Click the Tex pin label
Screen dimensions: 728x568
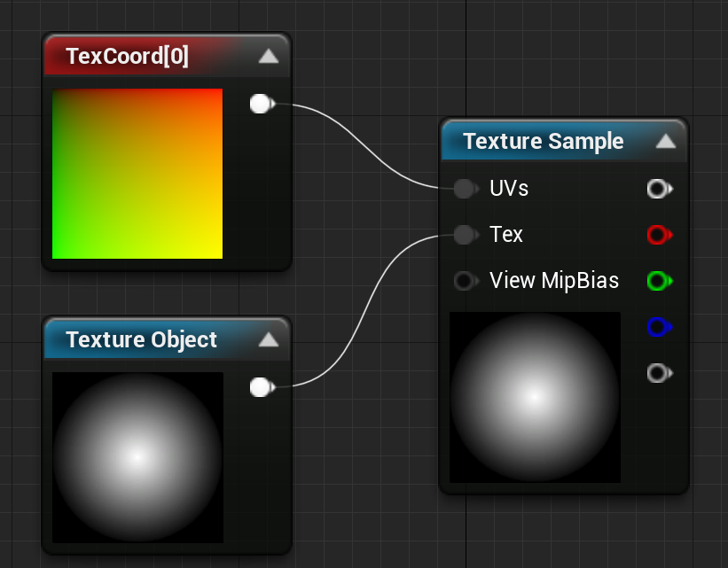pyautogui.click(x=506, y=235)
